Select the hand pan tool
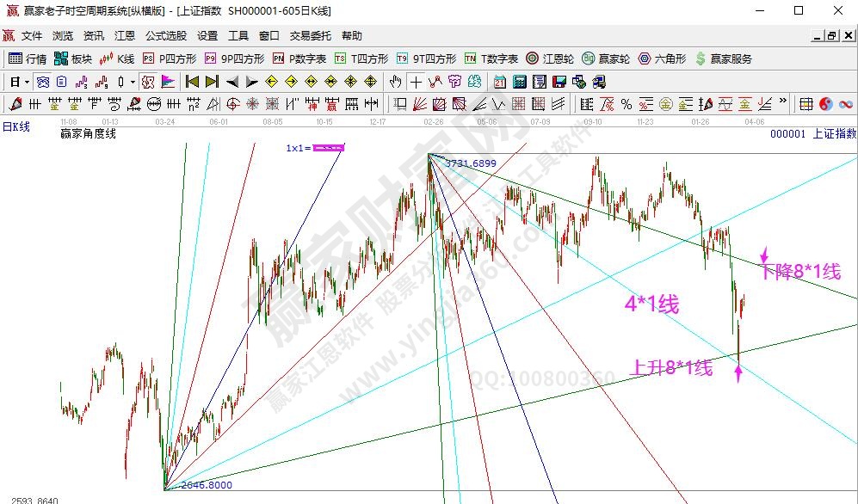 point(395,82)
